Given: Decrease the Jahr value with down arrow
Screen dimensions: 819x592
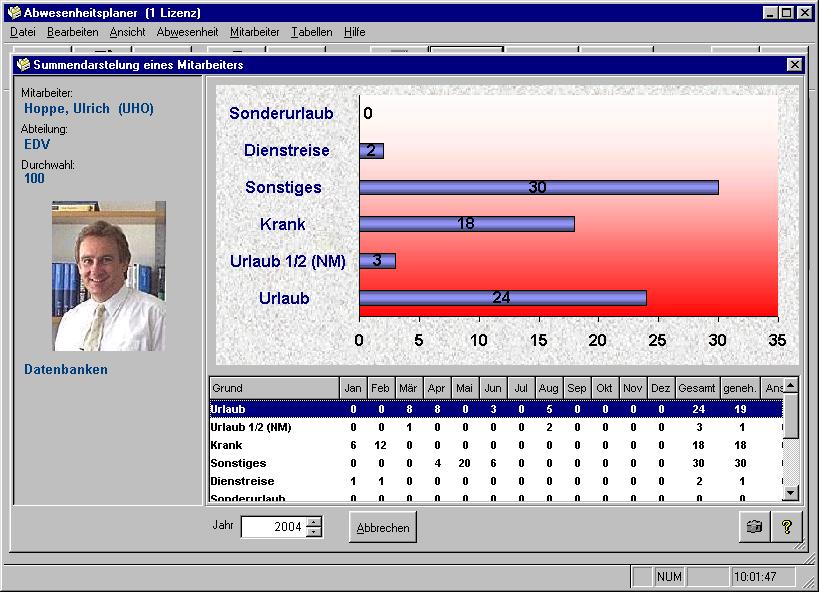Looking at the screenshot, I should (314, 532).
